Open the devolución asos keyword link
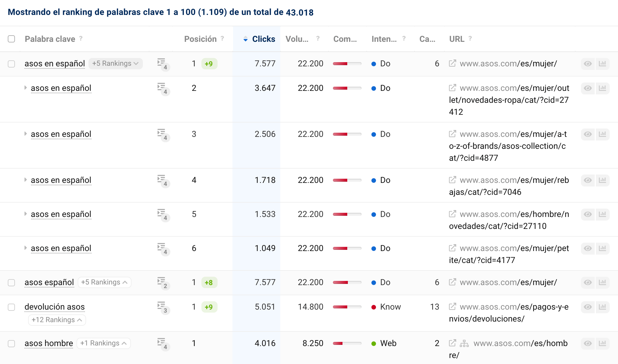Image resolution: width=618 pixels, height=364 pixels. point(54,307)
